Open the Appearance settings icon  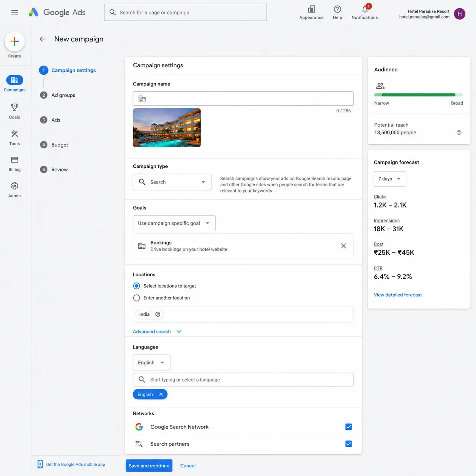coord(311,9)
